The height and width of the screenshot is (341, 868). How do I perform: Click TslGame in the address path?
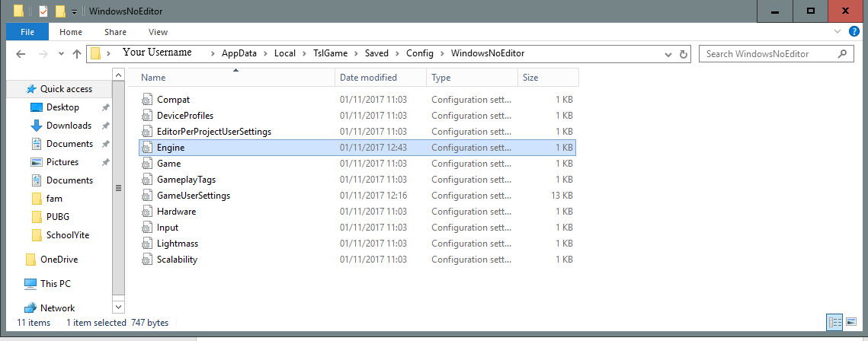tap(331, 53)
